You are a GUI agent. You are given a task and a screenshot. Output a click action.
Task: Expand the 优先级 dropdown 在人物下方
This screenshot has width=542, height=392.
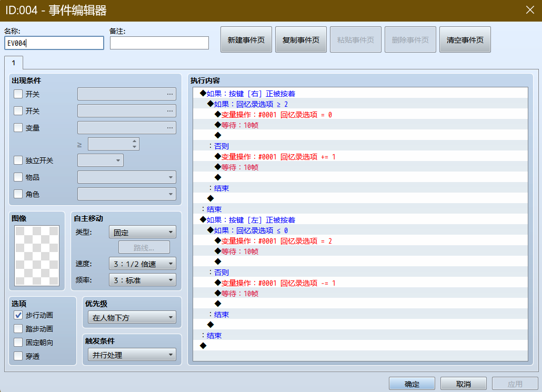(x=132, y=317)
